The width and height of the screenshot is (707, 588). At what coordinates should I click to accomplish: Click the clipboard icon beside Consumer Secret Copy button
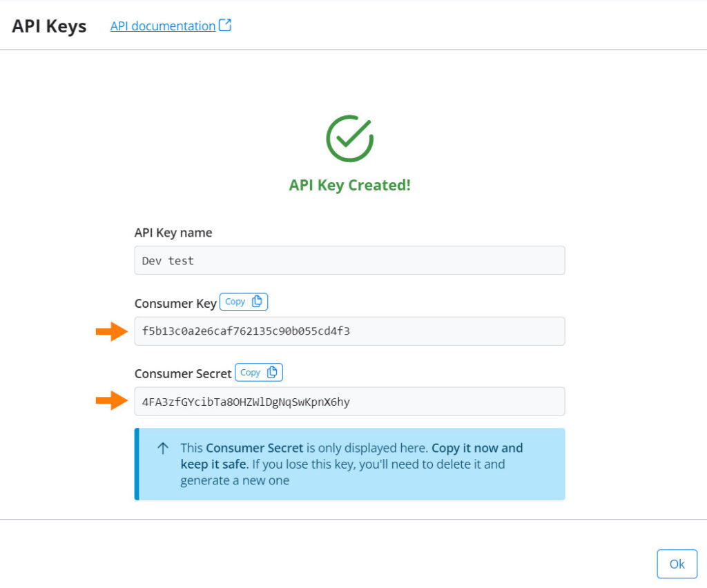point(272,372)
